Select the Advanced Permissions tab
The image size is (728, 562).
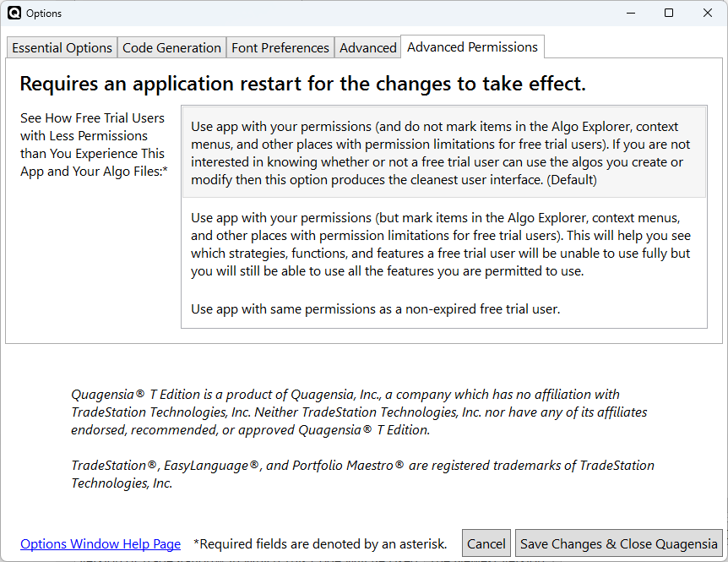pos(472,47)
